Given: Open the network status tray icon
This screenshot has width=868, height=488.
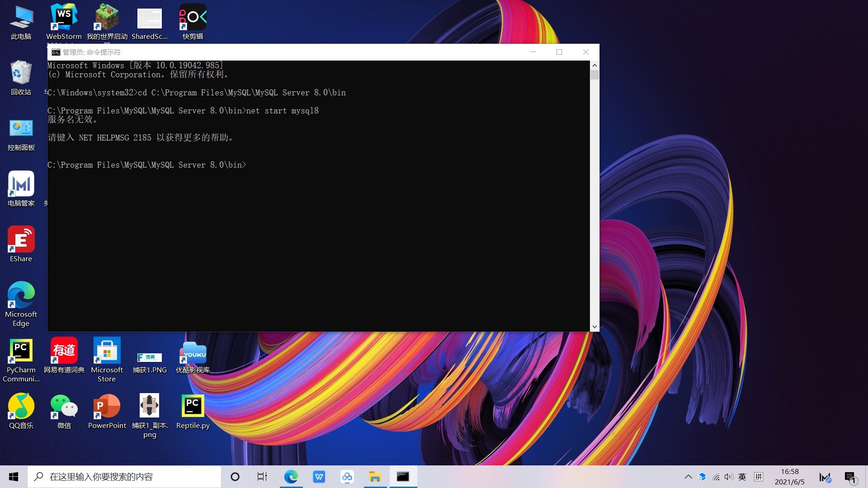Looking at the screenshot, I should pos(716,477).
